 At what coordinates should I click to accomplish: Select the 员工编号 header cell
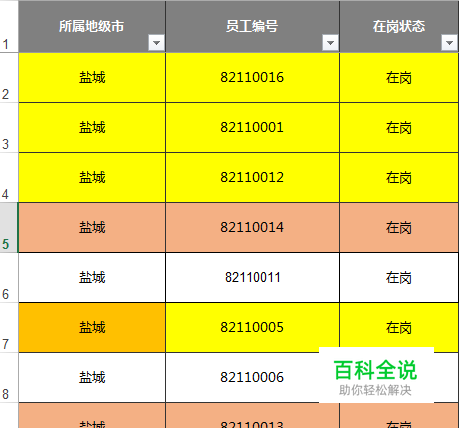coord(252,26)
